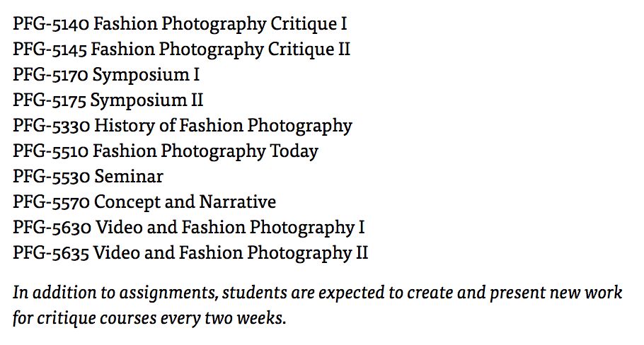Click the PFG-5170 Symposium I entry
Screen dimensions: 644x345
point(106,75)
